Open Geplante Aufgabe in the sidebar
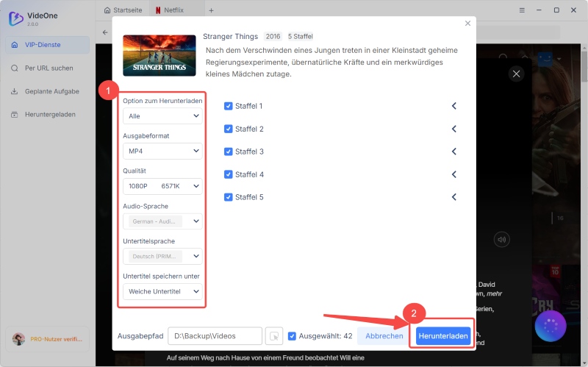The width and height of the screenshot is (588, 367). (x=48, y=91)
